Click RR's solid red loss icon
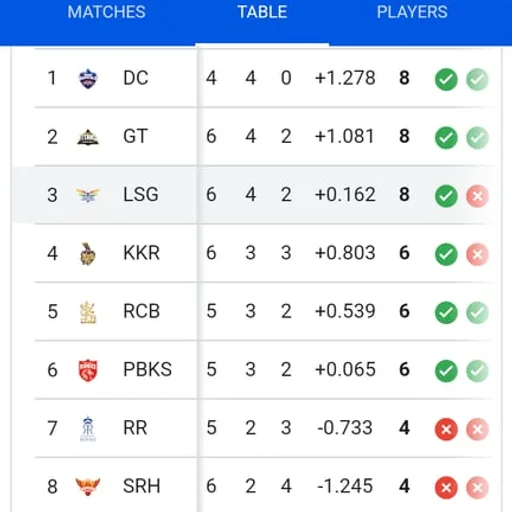512x512 pixels. pos(446,429)
